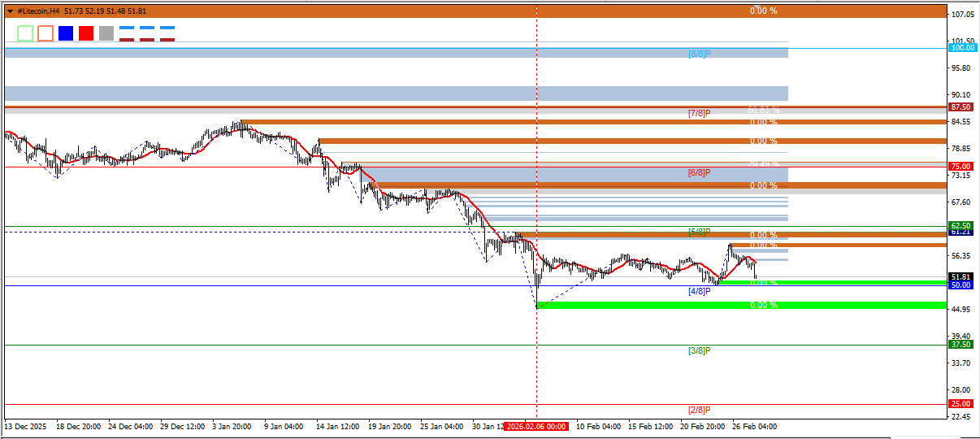Viewport: 980px width, 439px height.
Task: Select the lower green zone's 0.00 % label
Action: coord(764,306)
